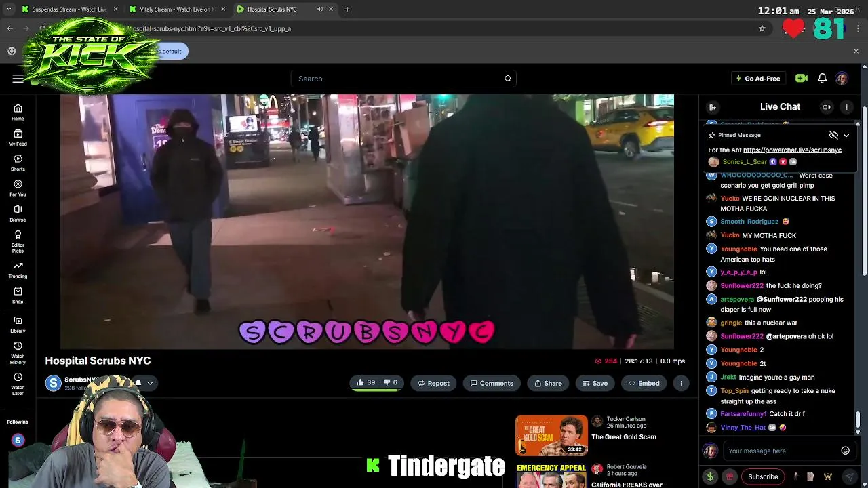Open the powerchat.live/scrubsnyc link
This screenshot has width=868, height=488.
coord(792,150)
